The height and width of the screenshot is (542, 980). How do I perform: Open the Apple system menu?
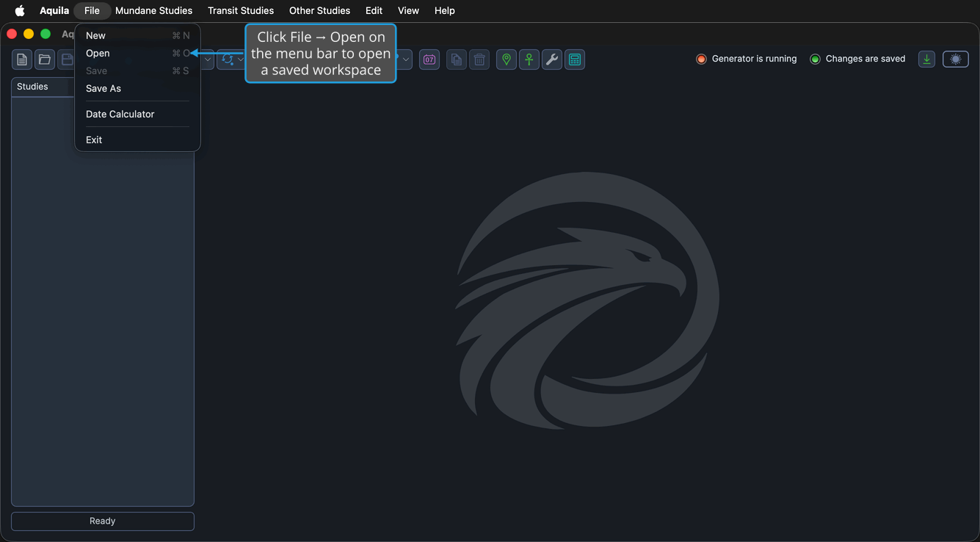pos(20,10)
